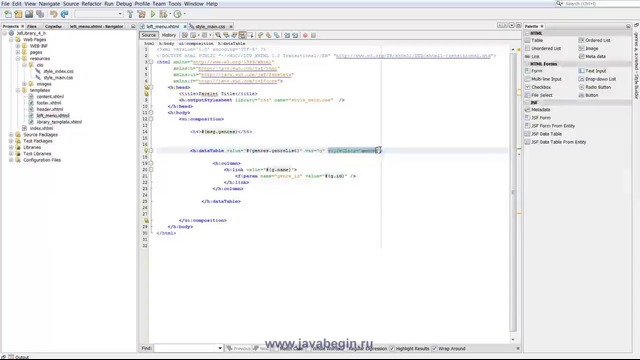Click the Profile Project clock icon
Viewport: 640px width, 360px height.
(x=178, y=14)
